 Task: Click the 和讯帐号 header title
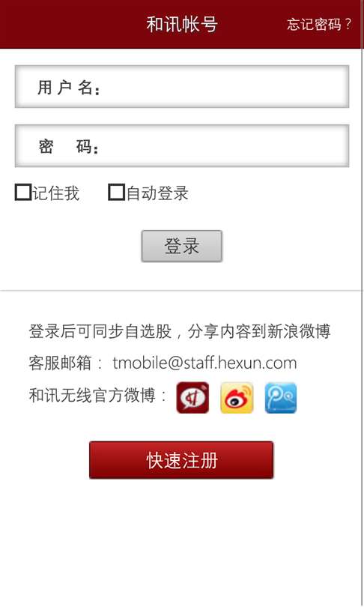pyautogui.click(x=182, y=24)
